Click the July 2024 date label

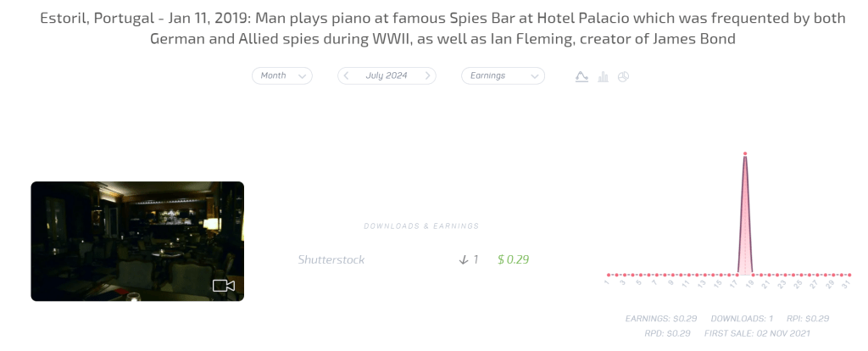click(387, 75)
